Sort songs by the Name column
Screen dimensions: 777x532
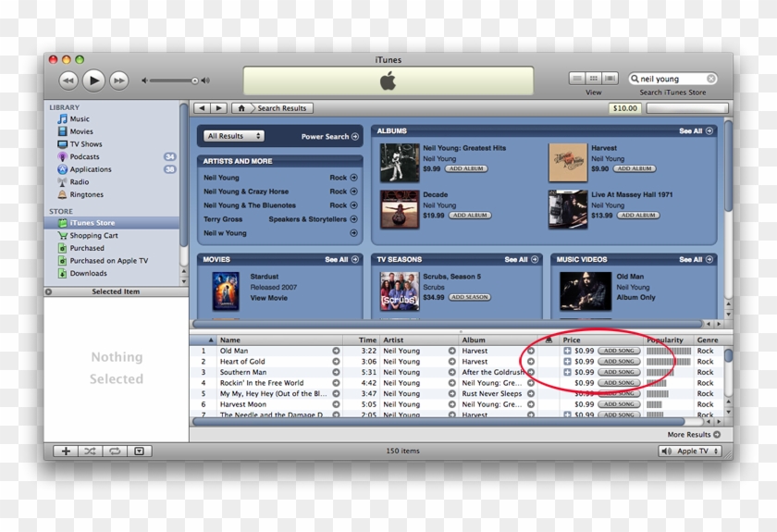pos(280,340)
